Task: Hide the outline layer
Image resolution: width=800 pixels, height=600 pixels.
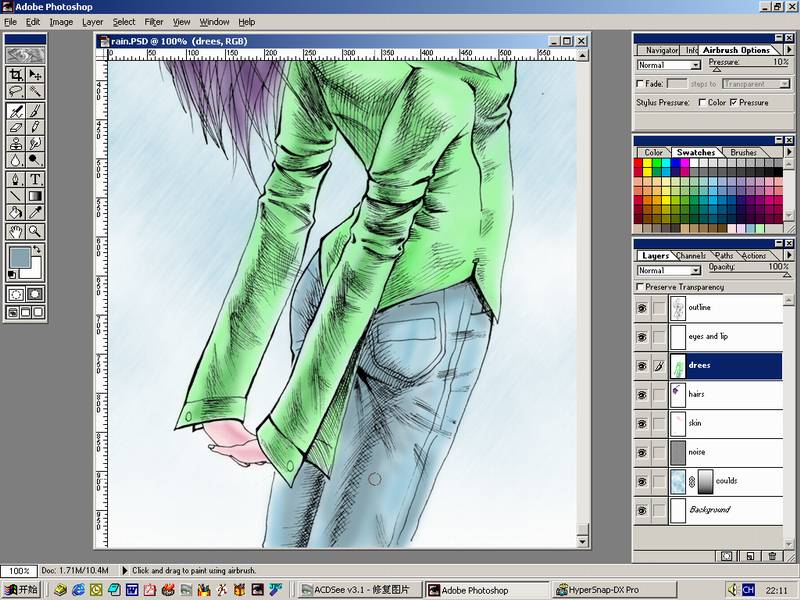Action: pyautogui.click(x=642, y=308)
